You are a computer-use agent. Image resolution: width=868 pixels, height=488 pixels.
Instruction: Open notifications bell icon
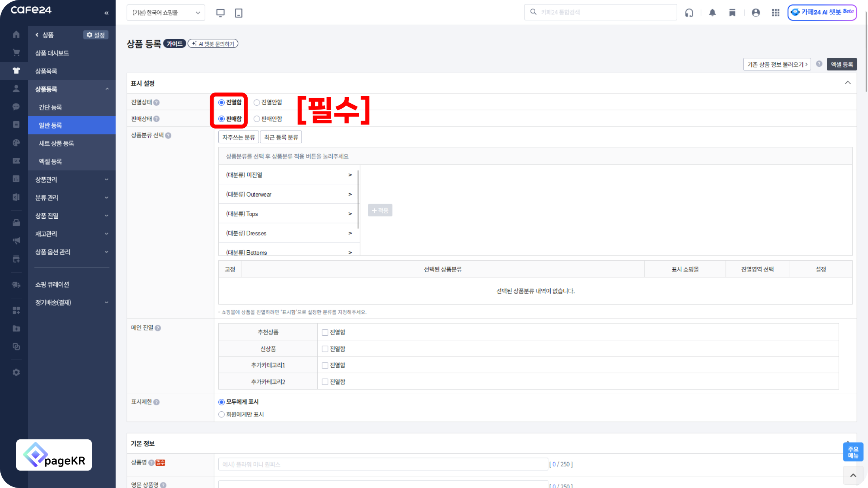[712, 13]
